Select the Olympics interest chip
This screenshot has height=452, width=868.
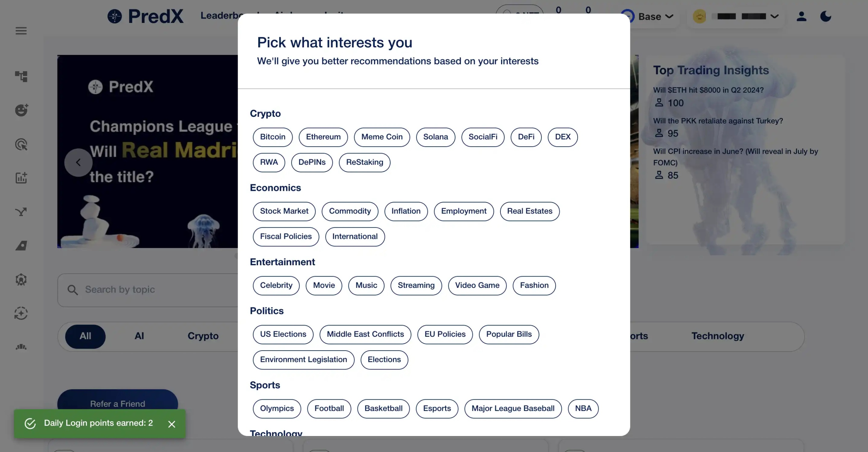(277, 409)
